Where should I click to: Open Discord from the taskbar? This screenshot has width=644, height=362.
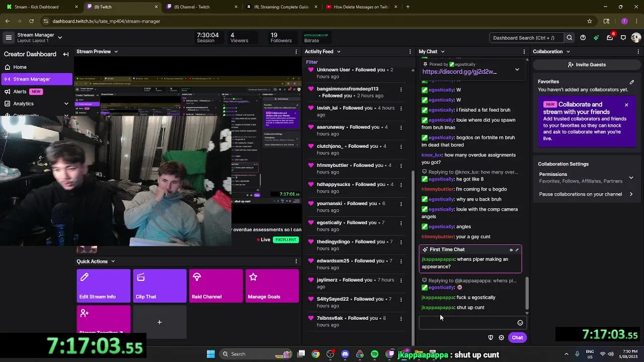pos(345,354)
